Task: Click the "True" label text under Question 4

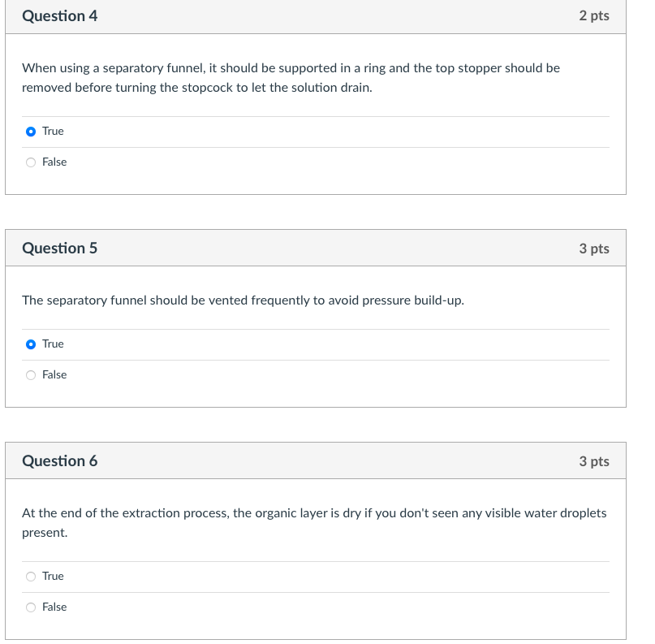Action: [53, 132]
